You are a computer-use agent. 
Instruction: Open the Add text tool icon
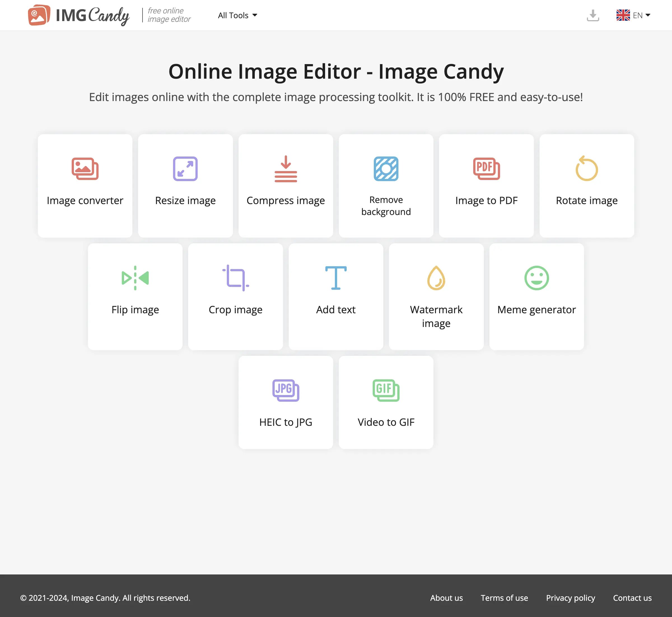(x=336, y=278)
